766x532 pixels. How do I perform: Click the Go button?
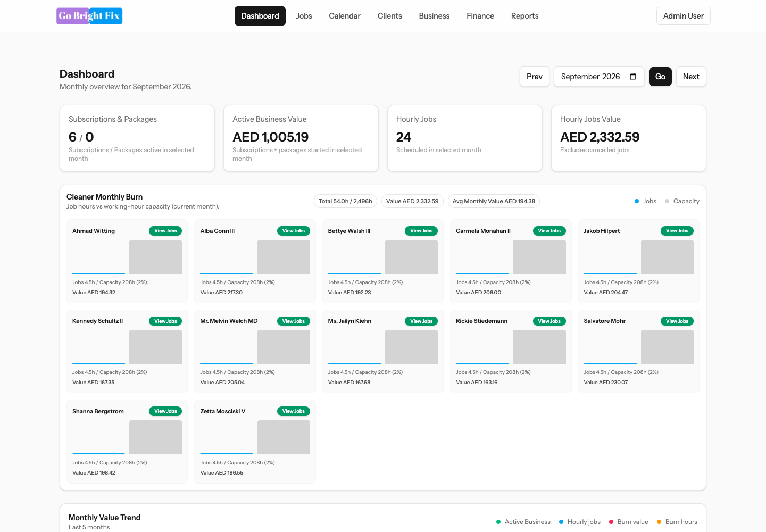(x=660, y=77)
